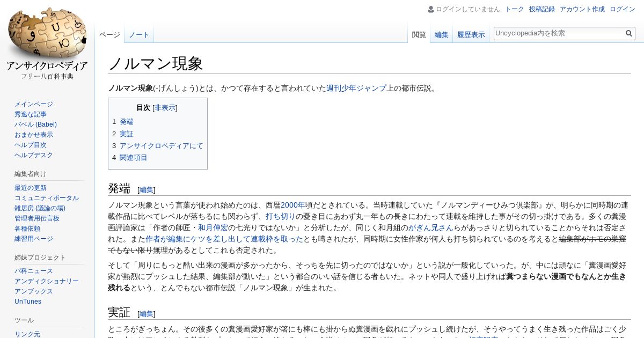The image size is (644, 338).
Task: Switch to the ページ tab
Action: pyautogui.click(x=109, y=35)
